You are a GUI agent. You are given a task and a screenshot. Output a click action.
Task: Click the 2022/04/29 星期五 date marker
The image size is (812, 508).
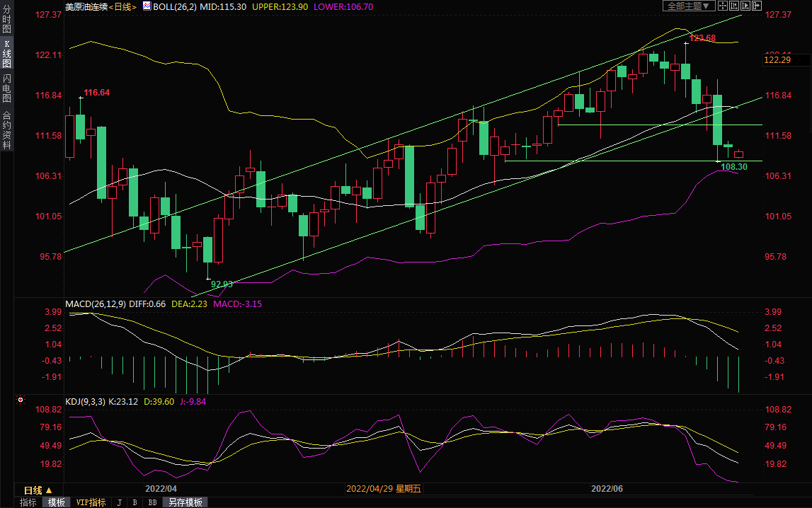pos(383,489)
